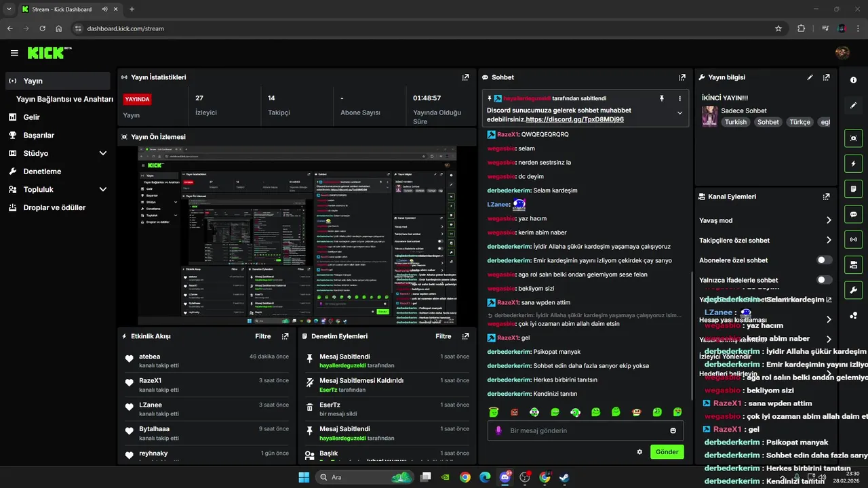Open Windows Start menu on taskbar
The width and height of the screenshot is (868, 488).
pyautogui.click(x=304, y=477)
